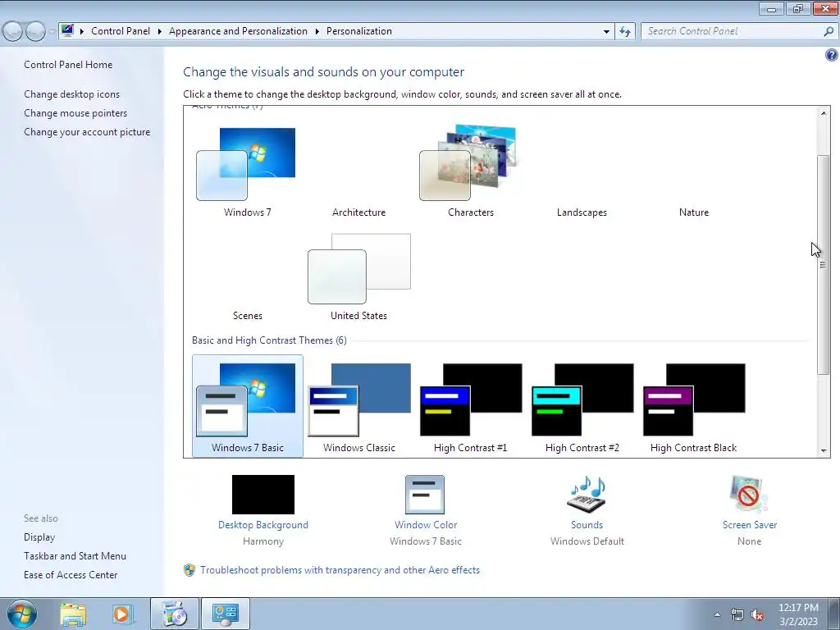Image resolution: width=840 pixels, height=630 pixels.
Task: Expand arrow after Control Panel breadcrumb
Action: click(x=160, y=31)
